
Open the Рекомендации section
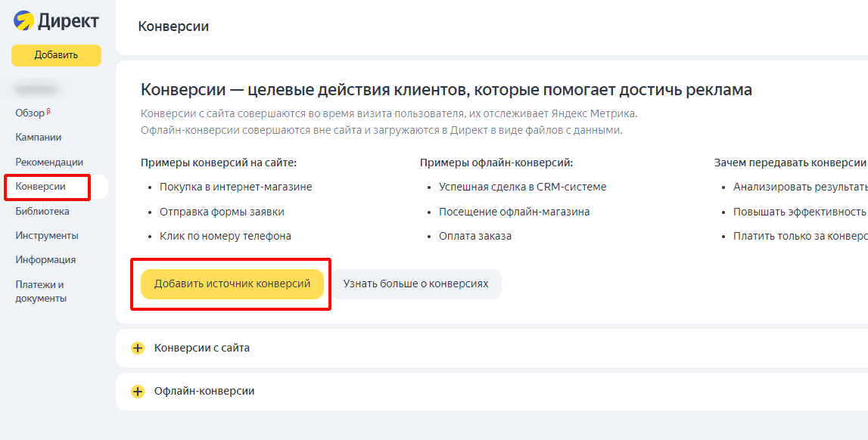(x=49, y=163)
